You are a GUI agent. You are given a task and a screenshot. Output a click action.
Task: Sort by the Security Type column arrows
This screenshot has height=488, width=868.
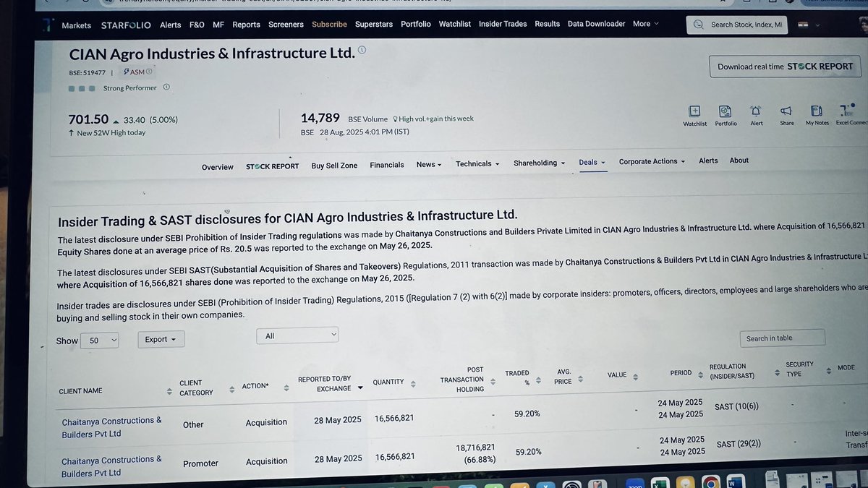827,370
